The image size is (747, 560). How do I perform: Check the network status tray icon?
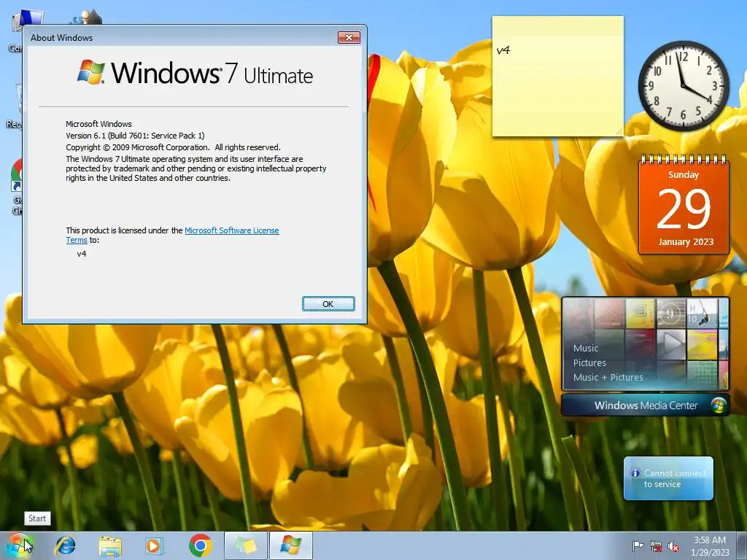[656, 546]
